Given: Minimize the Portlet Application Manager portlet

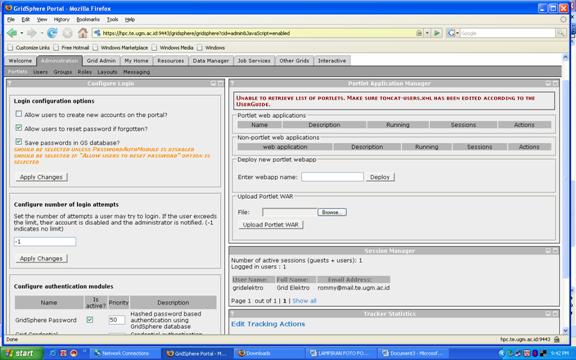Looking at the screenshot, I should tap(548, 84).
